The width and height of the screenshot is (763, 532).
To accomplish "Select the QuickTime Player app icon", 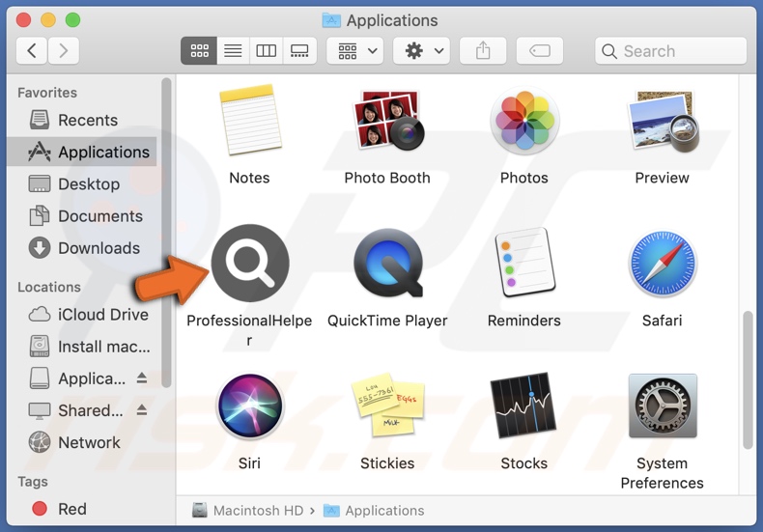I will 388,263.
